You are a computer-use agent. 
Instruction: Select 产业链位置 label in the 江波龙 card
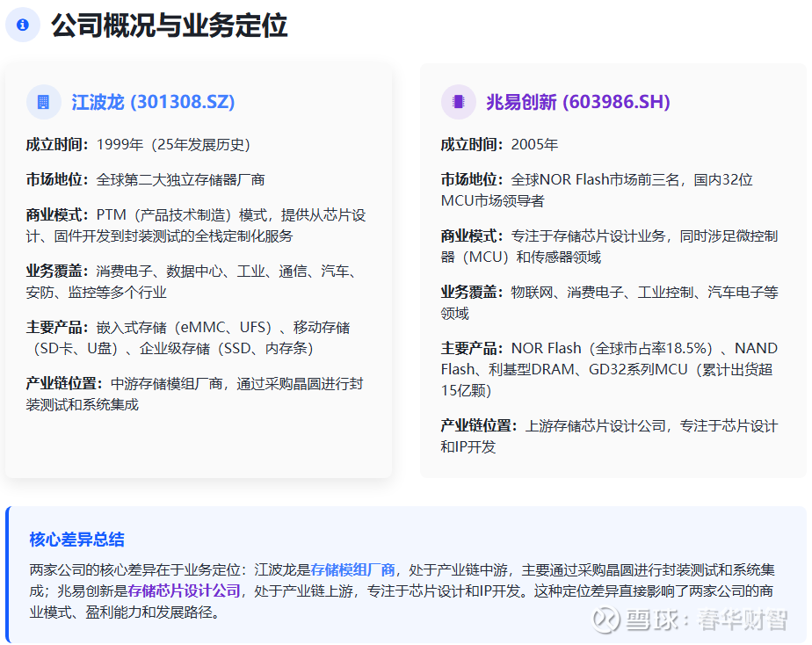pos(64,384)
